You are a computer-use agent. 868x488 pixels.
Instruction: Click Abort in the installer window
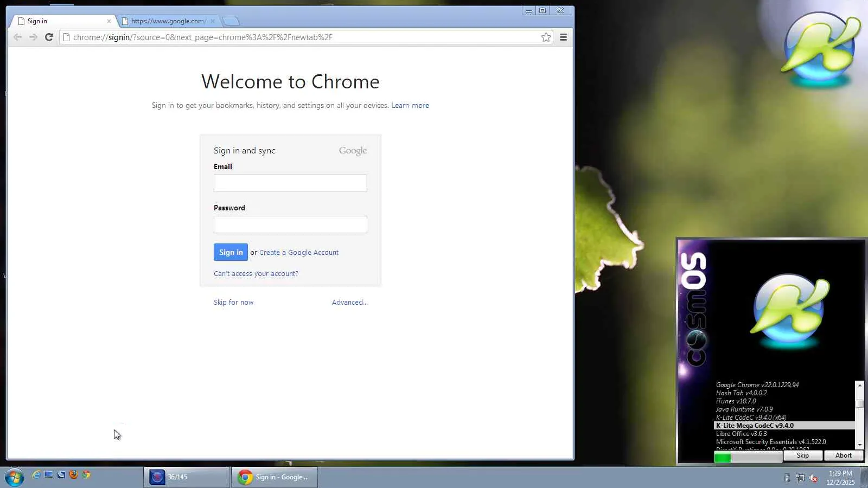844,455
